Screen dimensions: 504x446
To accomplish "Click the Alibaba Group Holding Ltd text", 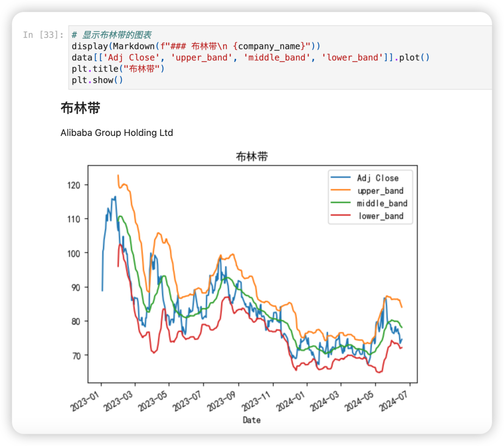I will [x=117, y=133].
